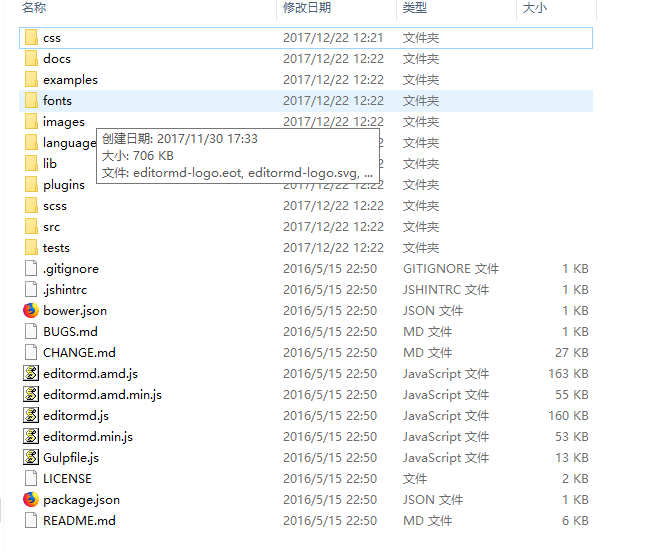661x552 pixels.
Task: Select the css folder icon
Action: [x=31, y=38]
